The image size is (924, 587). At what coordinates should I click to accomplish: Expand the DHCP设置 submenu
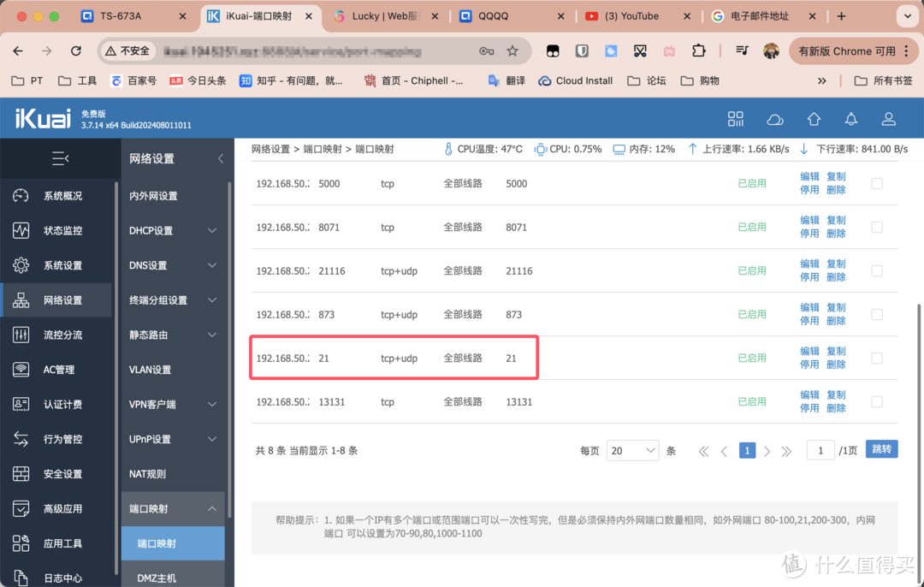[212, 231]
